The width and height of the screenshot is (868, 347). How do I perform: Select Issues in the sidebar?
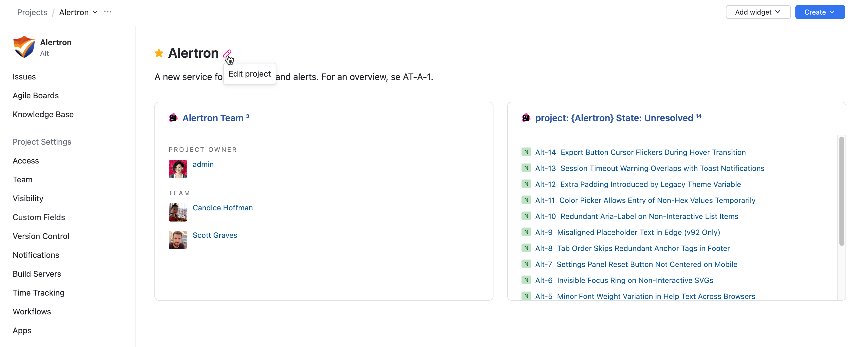click(24, 77)
